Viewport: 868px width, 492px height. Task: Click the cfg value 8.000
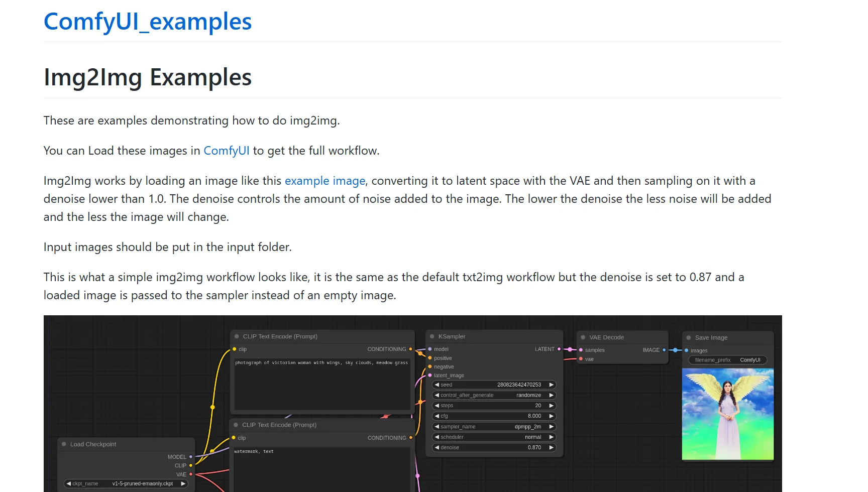[534, 416]
